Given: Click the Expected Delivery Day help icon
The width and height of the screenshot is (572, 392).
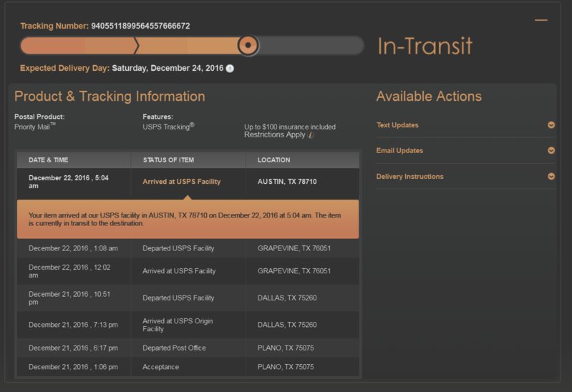Looking at the screenshot, I should [230, 69].
